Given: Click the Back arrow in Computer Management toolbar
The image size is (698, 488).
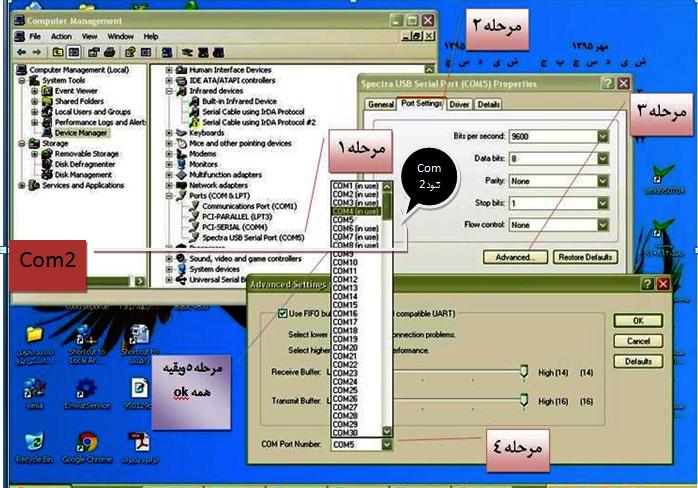Looking at the screenshot, I should [22, 52].
